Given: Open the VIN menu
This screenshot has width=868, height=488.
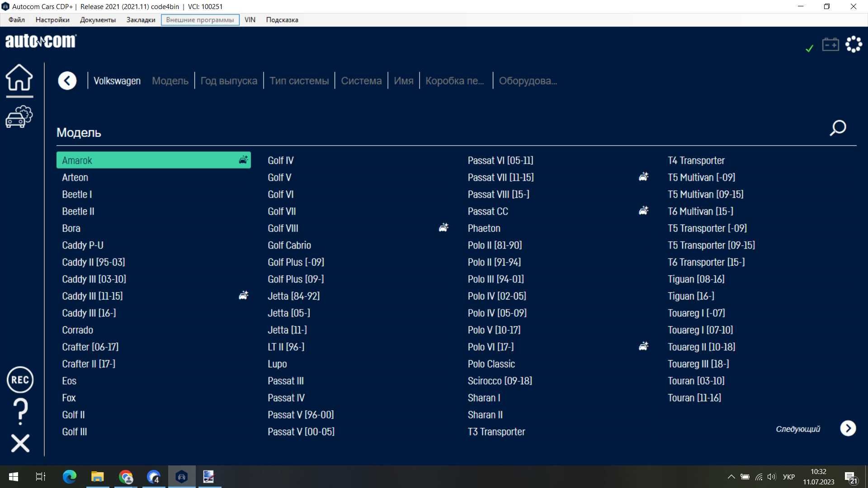Looking at the screenshot, I should (250, 20).
